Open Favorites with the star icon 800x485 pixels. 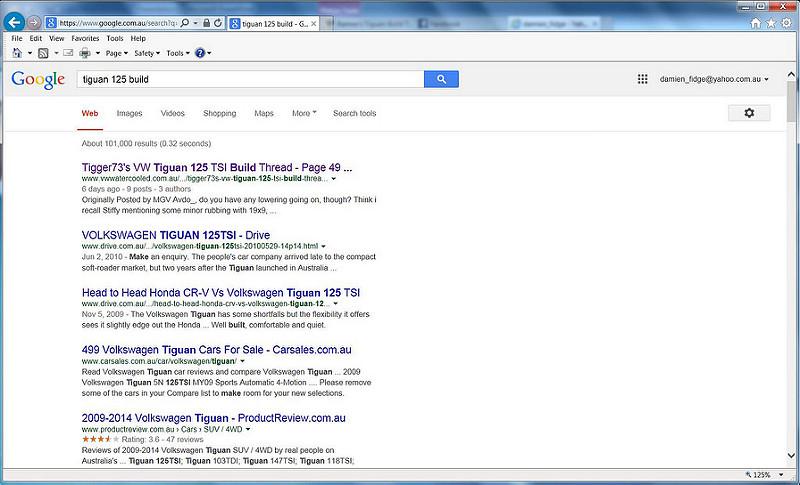click(771, 23)
